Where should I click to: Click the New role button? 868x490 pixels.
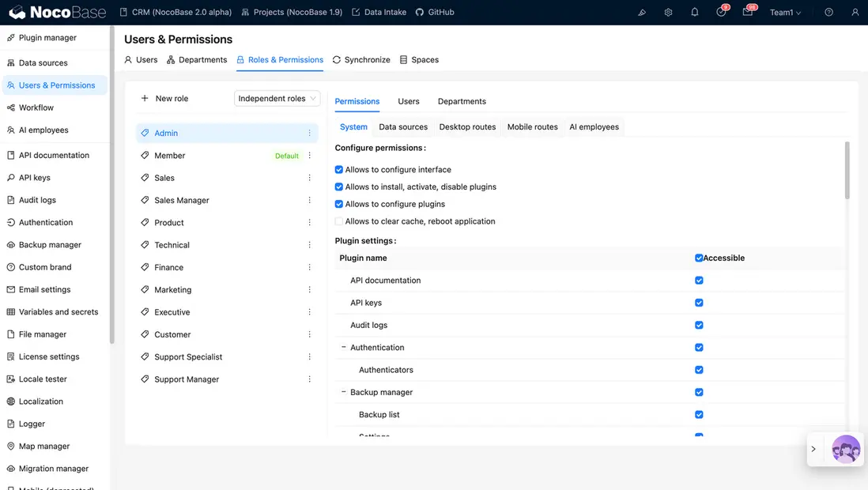[164, 99]
